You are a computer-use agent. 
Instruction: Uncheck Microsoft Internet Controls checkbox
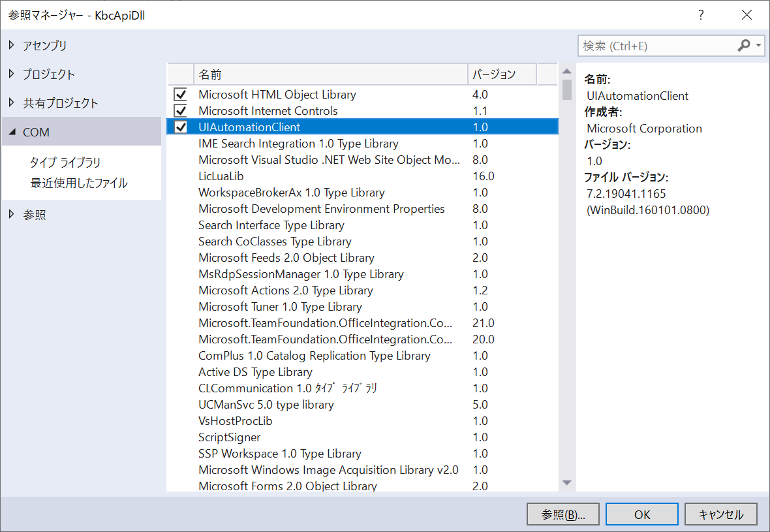click(x=181, y=110)
